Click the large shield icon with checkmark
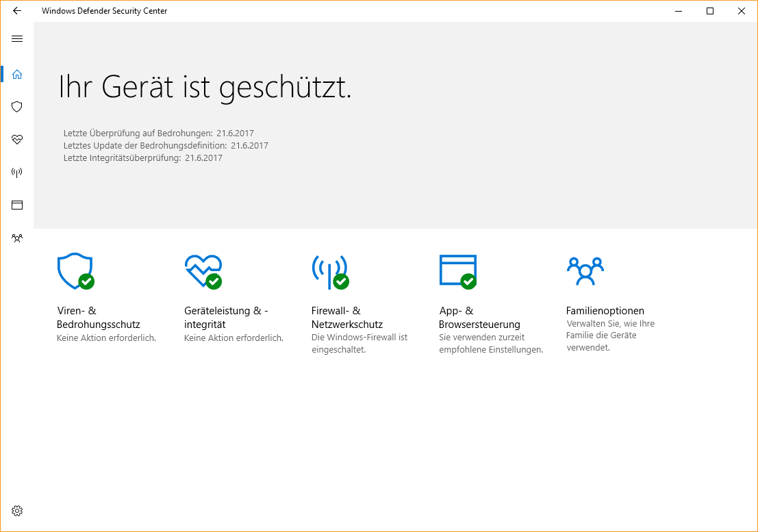This screenshot has height=532, width=758. point(75,271)
